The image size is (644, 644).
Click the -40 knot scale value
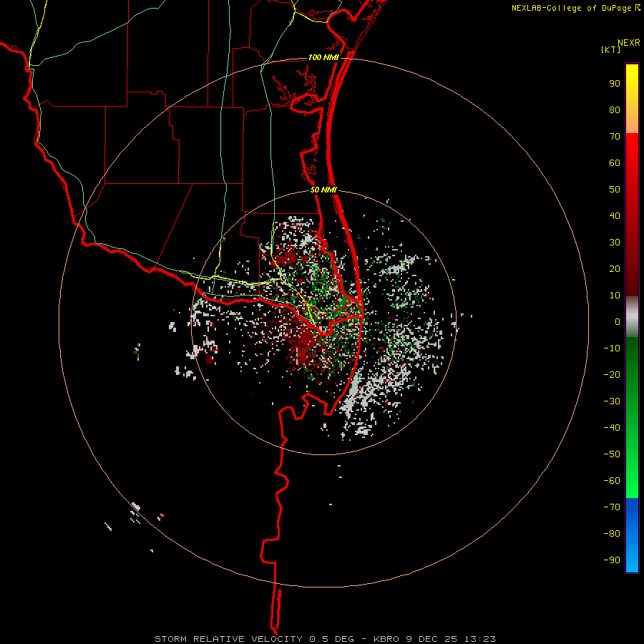[x=612, y=428]
